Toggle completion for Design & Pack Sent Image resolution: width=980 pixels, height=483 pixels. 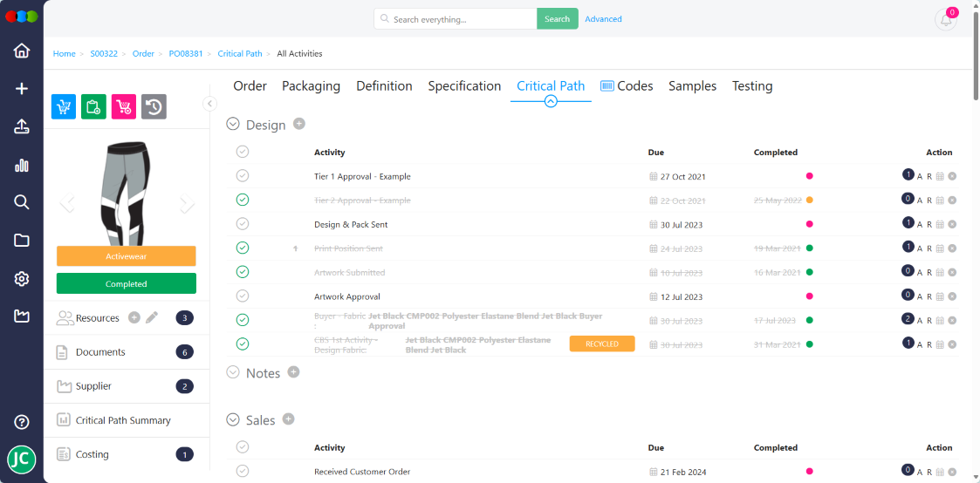243,224
